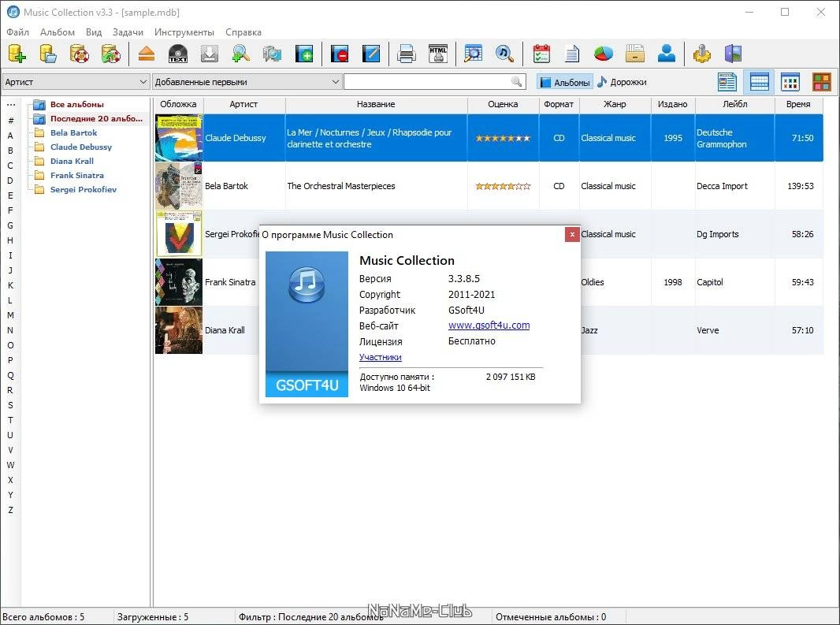Select the Sergei Prokofiev folder
Viewport: 840px width, 625px height.
click(83, 189)
